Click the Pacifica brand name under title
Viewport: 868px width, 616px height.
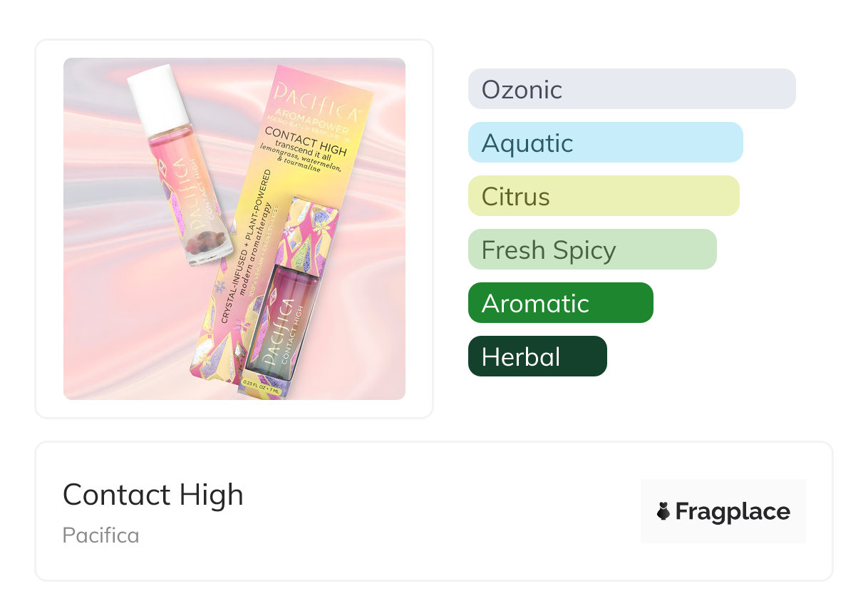click(x=100, y=535)
